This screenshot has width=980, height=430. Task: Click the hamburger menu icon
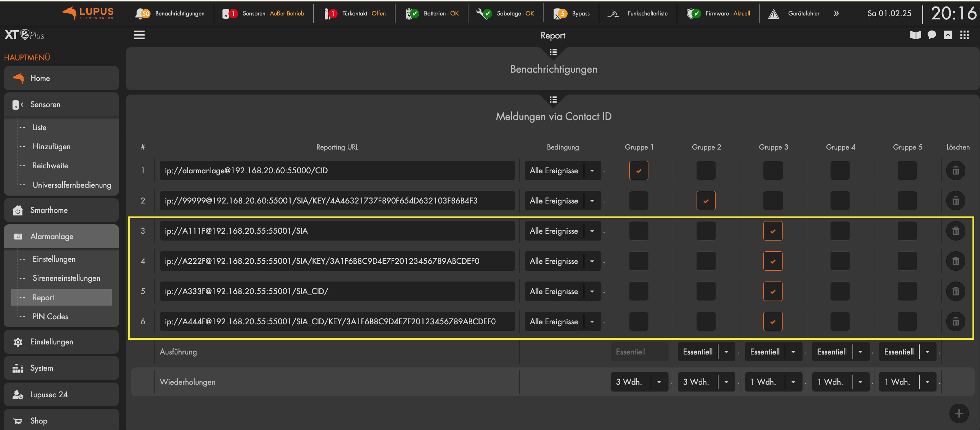[x=139, y=35]
